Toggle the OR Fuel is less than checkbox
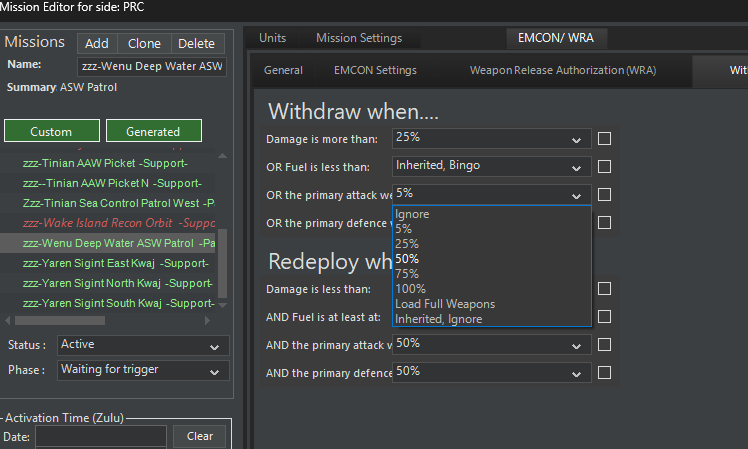Viewport: 748px width, 449px height. 604,167
